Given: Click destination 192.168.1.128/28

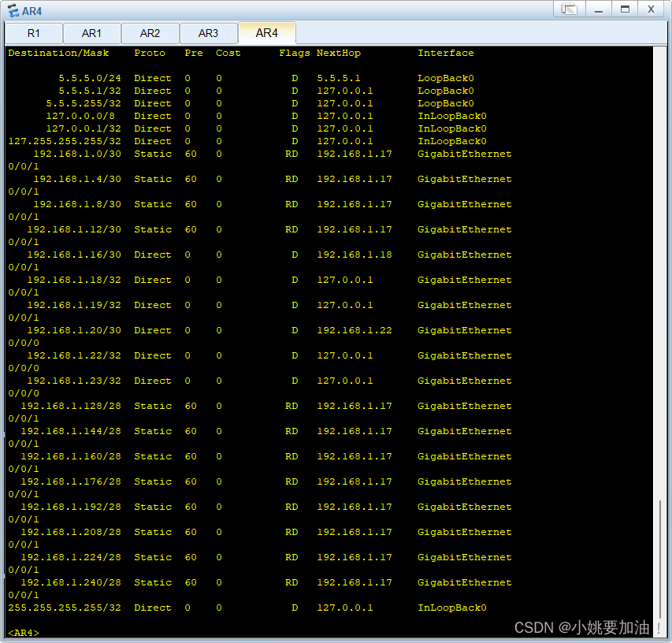Looking at the screenshot, I should 71,406.
